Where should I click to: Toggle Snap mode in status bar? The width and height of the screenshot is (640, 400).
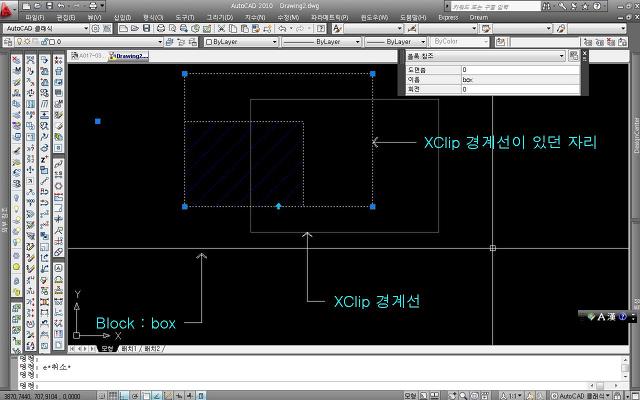[x=102, y=396]
